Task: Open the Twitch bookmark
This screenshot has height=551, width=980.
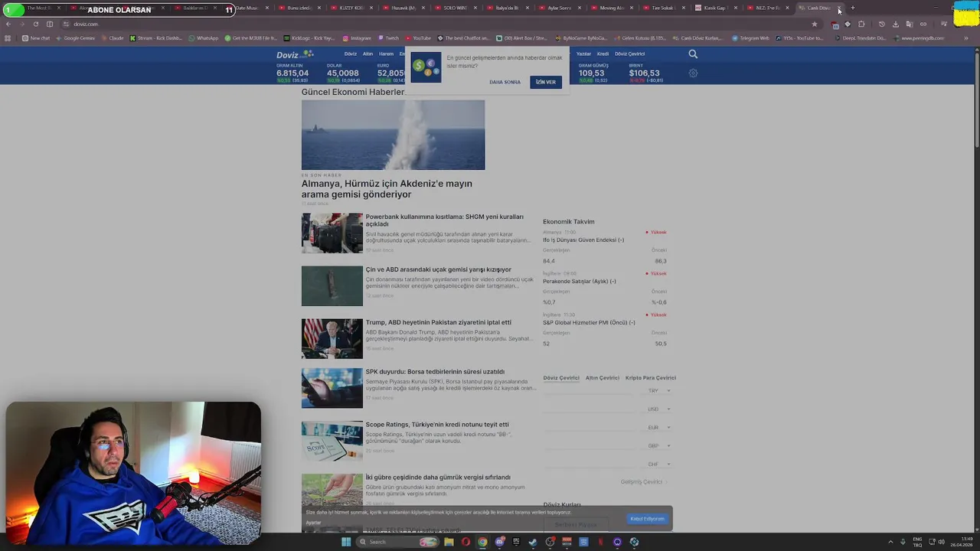Action: click(x=387, y=37)
